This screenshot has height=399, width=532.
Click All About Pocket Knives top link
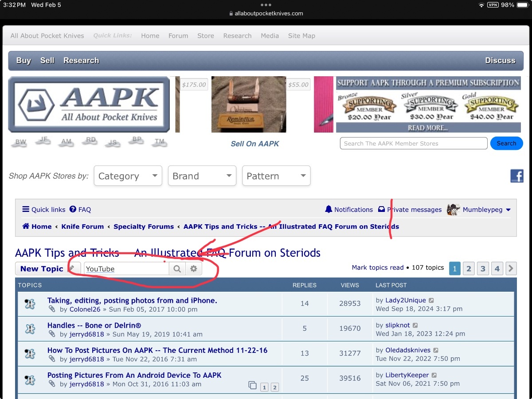[47, 36]
